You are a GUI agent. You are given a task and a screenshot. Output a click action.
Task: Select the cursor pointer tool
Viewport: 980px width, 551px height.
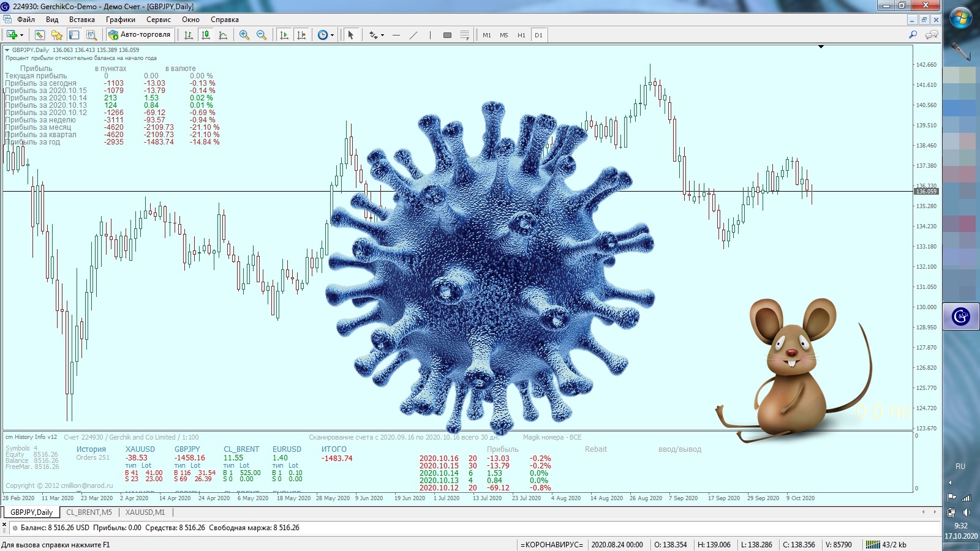click(351, 35)
